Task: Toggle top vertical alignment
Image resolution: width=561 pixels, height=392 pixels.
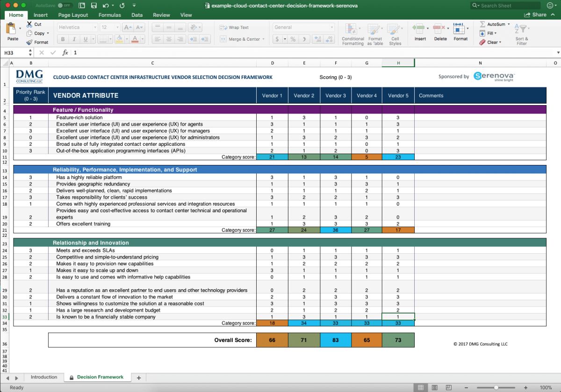Action: point(158,28)
